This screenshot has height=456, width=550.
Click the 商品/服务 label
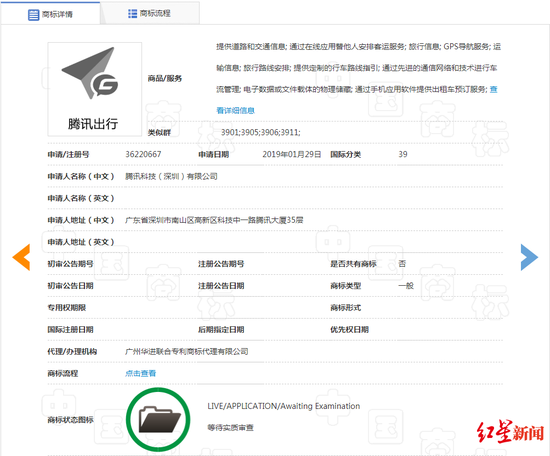pyautogui.click(x=165, y=78)
